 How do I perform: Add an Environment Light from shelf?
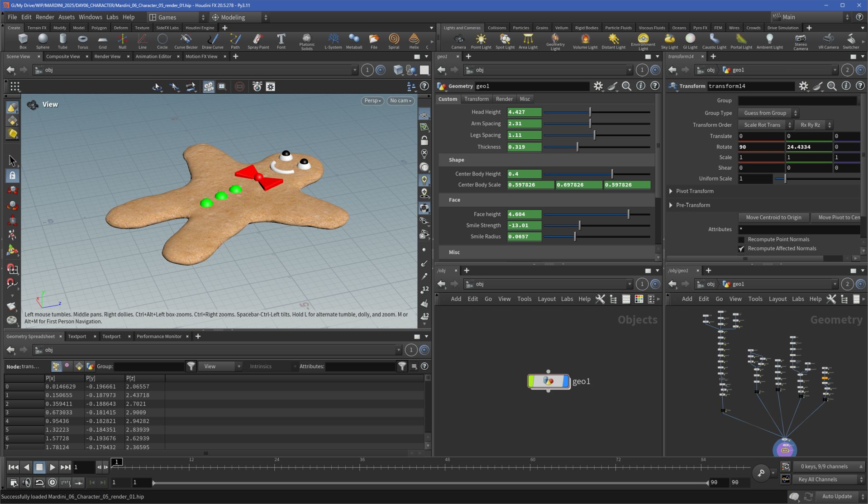coord(643,41)
